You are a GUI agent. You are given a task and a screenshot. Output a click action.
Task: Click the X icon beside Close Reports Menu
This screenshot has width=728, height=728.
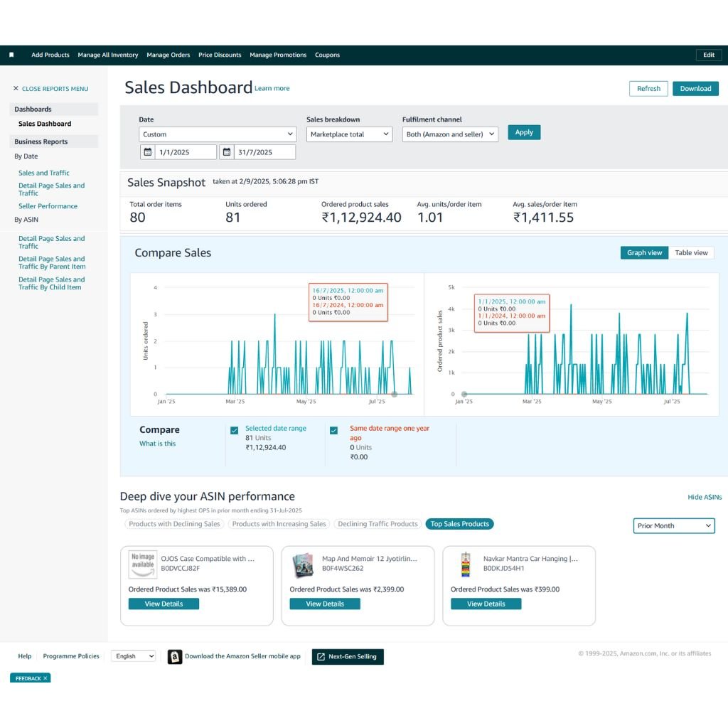pos(16,89)
